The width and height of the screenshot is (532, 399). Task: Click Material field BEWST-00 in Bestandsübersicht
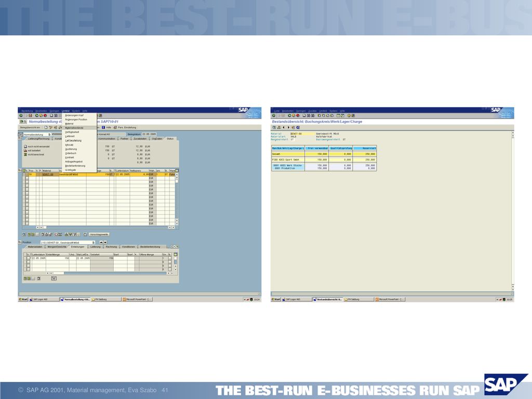pyautogui.click(x=302, y=134)
